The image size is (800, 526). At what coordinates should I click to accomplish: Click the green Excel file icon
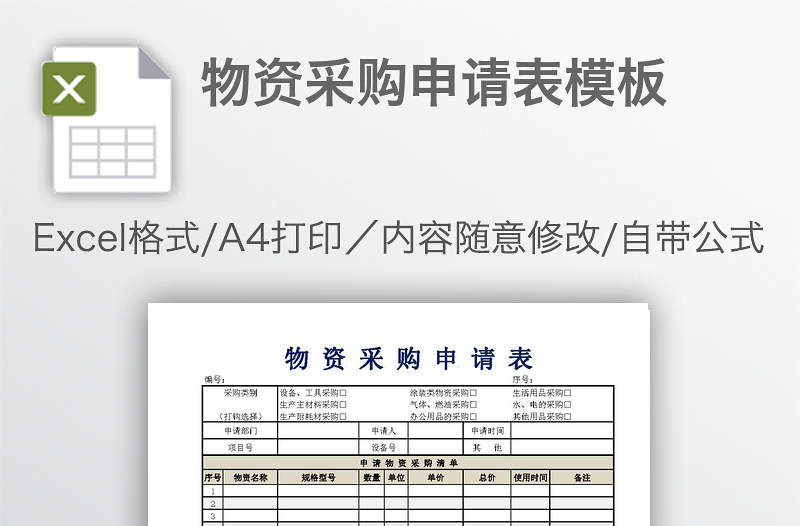pyautogui.click(x=107, y=119)
